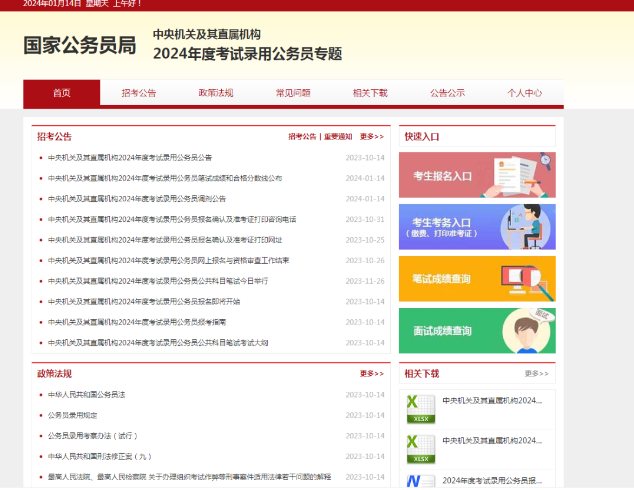Click the Word file icon beside 2024年度考试录用公务员报
The width and height of the screenshot is (634, 490).
click(x=421, y=481)
